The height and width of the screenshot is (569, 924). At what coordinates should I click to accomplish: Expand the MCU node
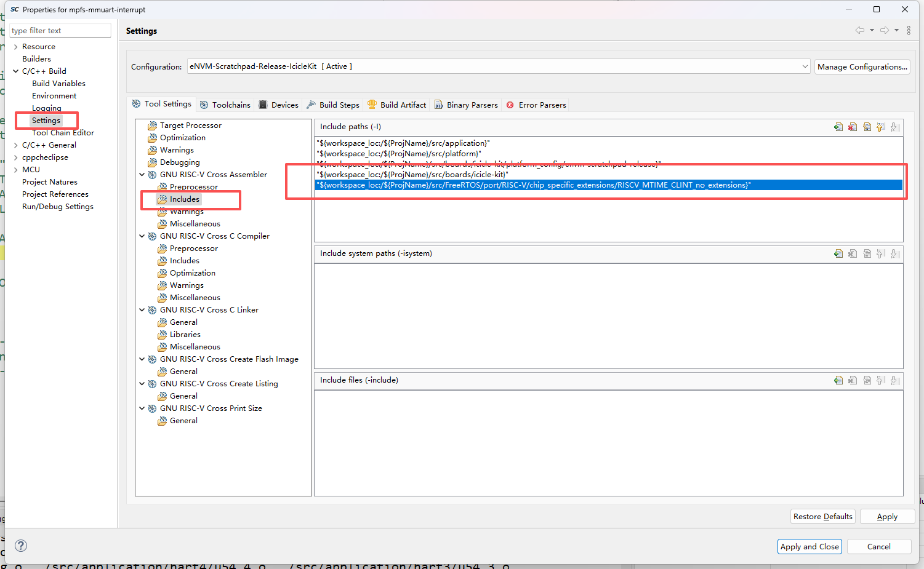click(x=16, y=170)
